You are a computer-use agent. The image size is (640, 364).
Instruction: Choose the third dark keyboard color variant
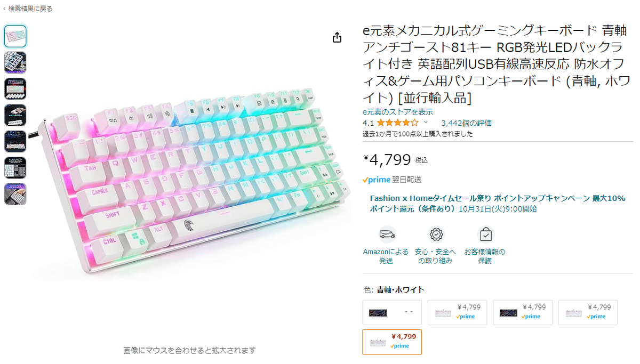point(523,312)
